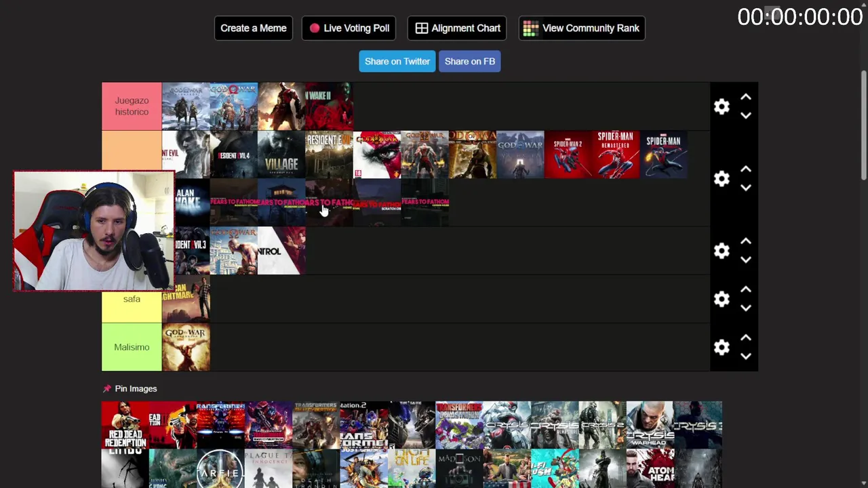Open settings gear for the Spider-Man tier row
868x488 pixels.
coord(722,178)
